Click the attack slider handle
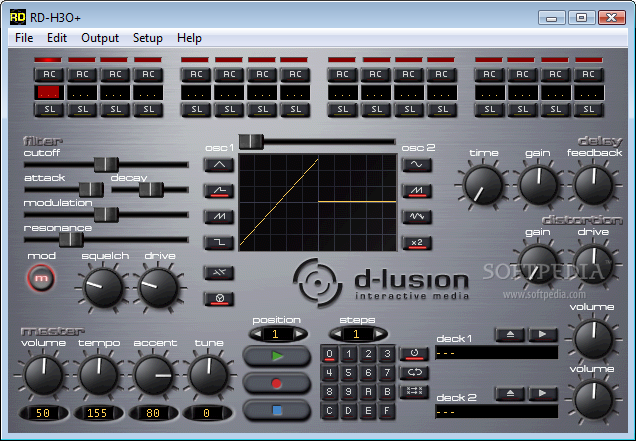Viewport: 636px width, 441px height. click(x=91, y=189)
